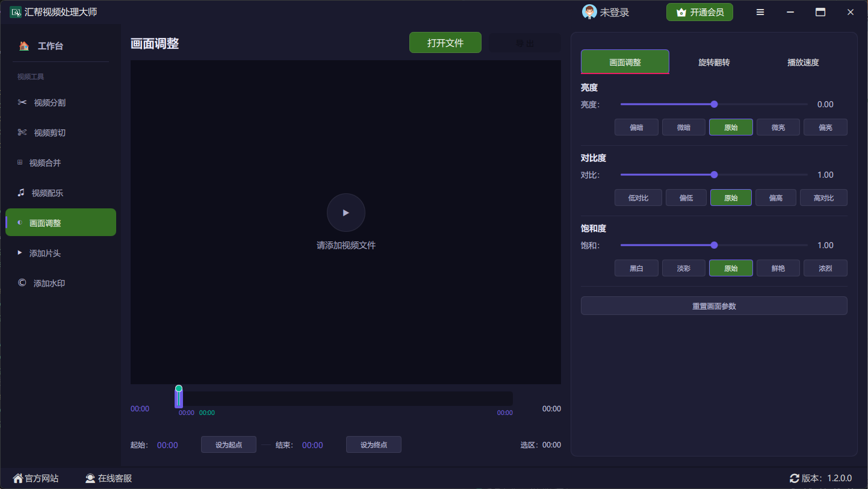Click the music note icon for 视频配乐

[21, 193]
